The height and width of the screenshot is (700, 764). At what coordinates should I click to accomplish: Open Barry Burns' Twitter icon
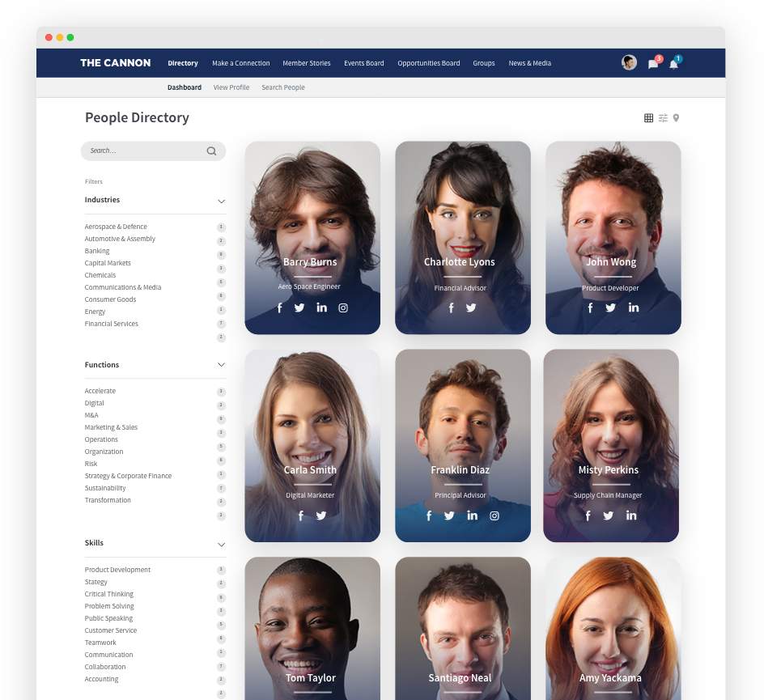(x=299, y=308)
